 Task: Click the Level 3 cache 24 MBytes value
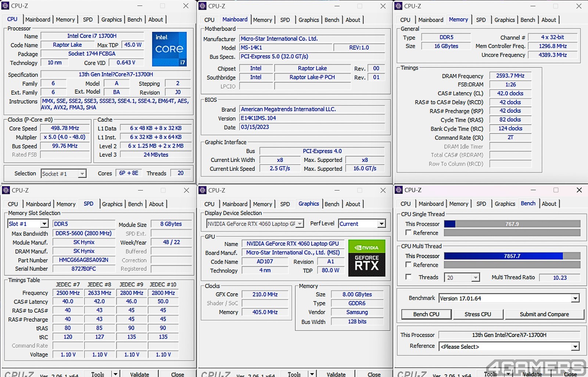156,155
